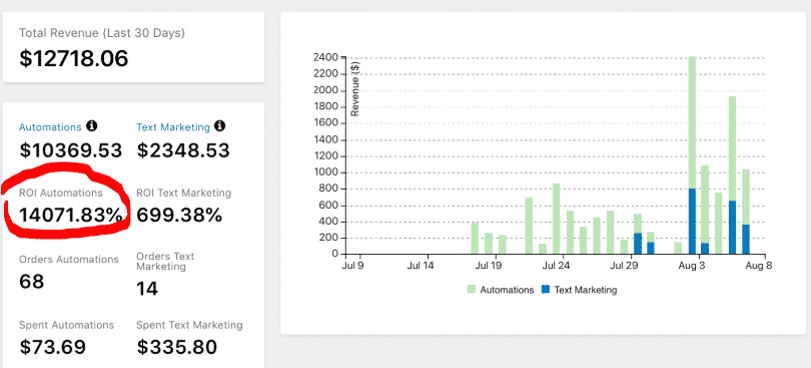The image size is (811, 368).
Task: Click the Automations legend label
Action: (x=507, y=290)
